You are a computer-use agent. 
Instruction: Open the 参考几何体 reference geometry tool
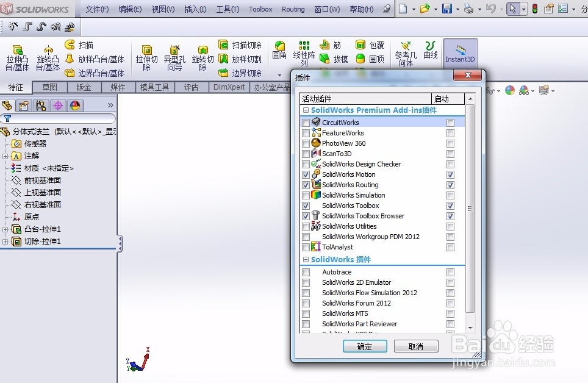coord(406,54)
